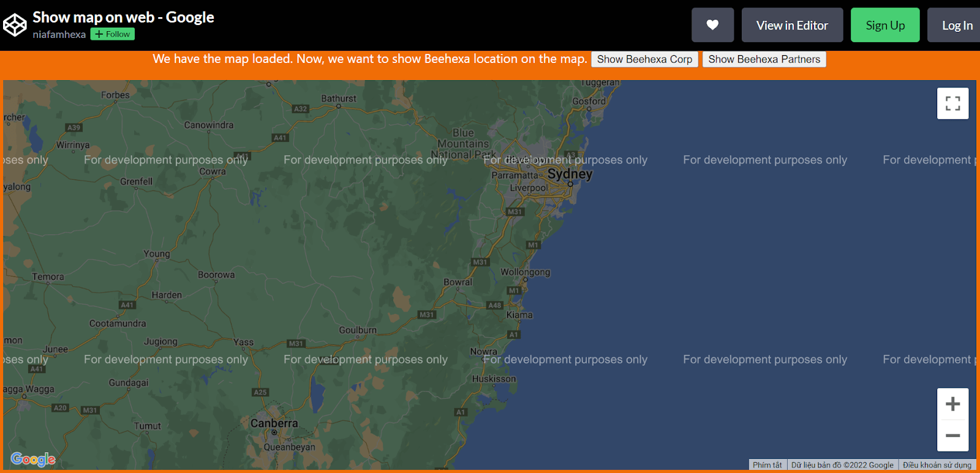Click the Gosford label on the map
The image size is (980, 473).
click(x=589, y=102)
